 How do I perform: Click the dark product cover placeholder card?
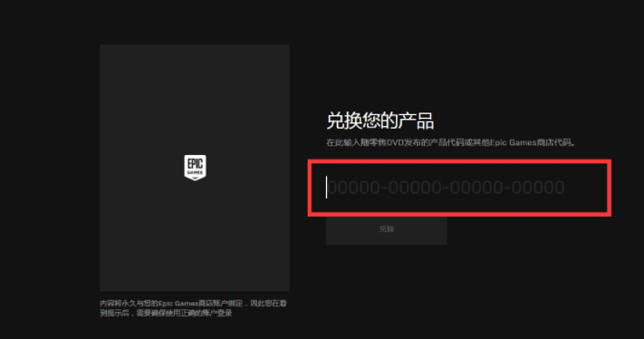coord(195,168)
